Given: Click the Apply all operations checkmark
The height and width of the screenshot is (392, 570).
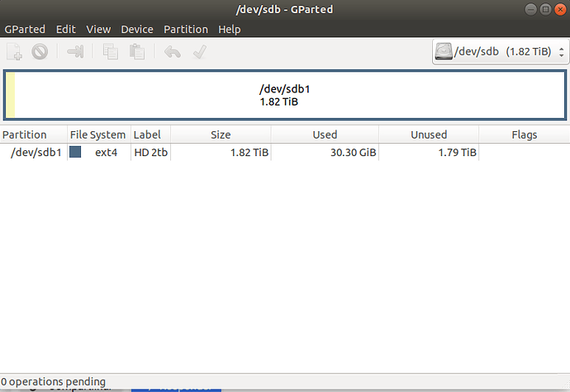Looking at the screenshot, I should [x=200, y=52].
